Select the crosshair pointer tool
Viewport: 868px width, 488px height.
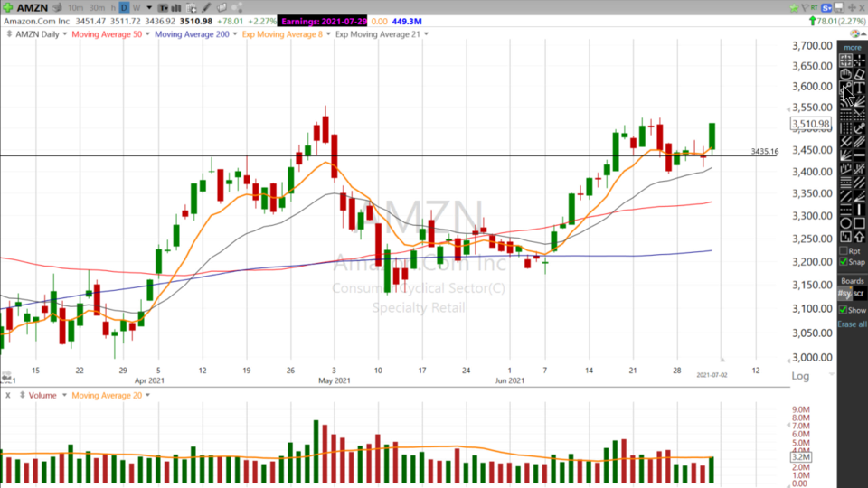860,61
